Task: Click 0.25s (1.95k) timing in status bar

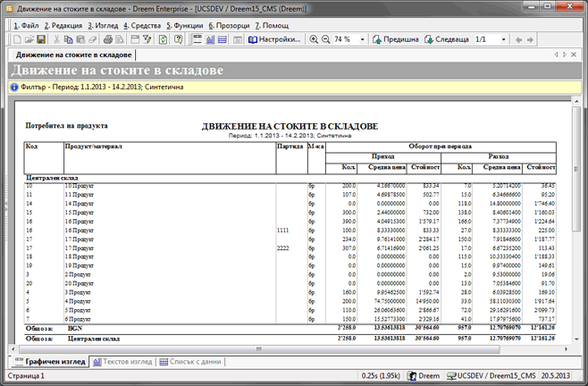Action: [381, 375]
